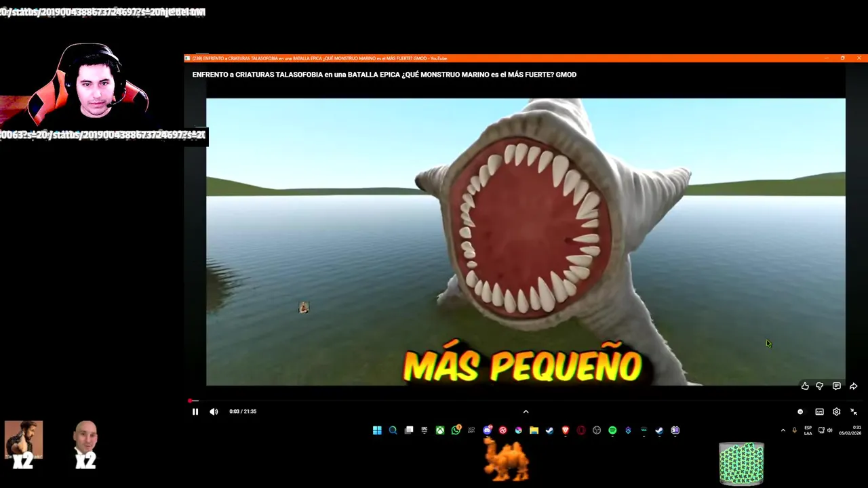Image resolution: width=868 pixels, height=488 pixels.
Task: Toggle subtitles/captions in the player
Action: 819,411
